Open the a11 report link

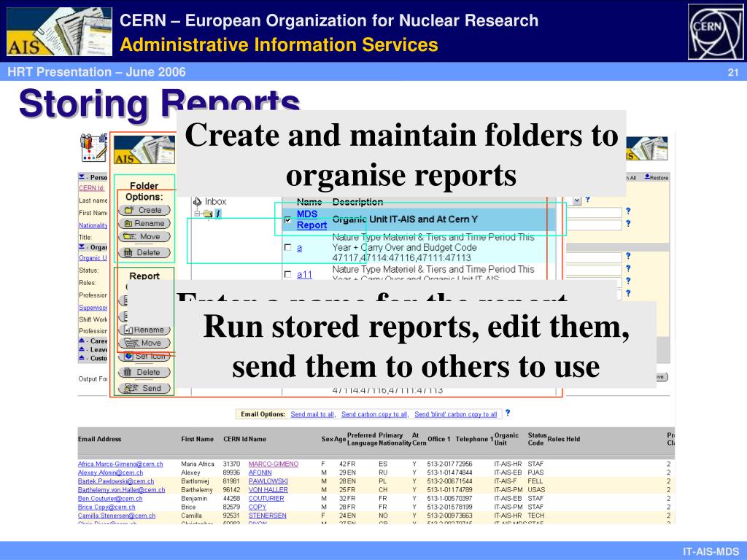(x=304, y=274)
